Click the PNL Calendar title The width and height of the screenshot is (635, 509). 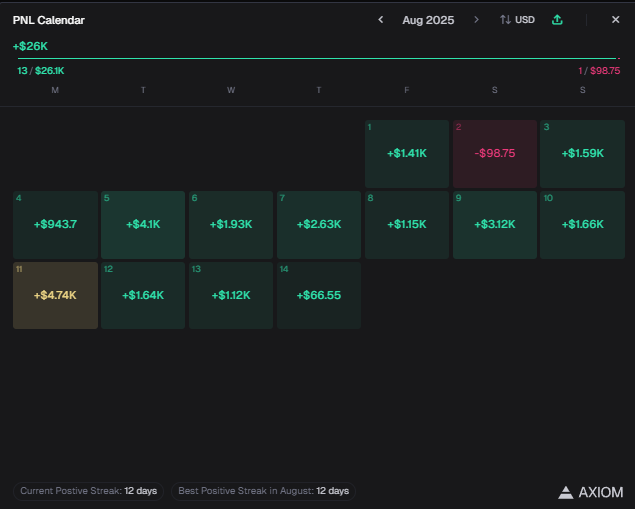[49, 20]
